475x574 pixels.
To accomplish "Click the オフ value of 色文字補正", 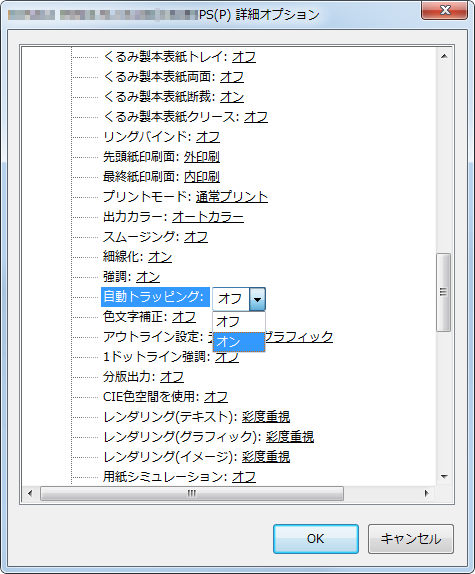I will [x=184, y=317].
